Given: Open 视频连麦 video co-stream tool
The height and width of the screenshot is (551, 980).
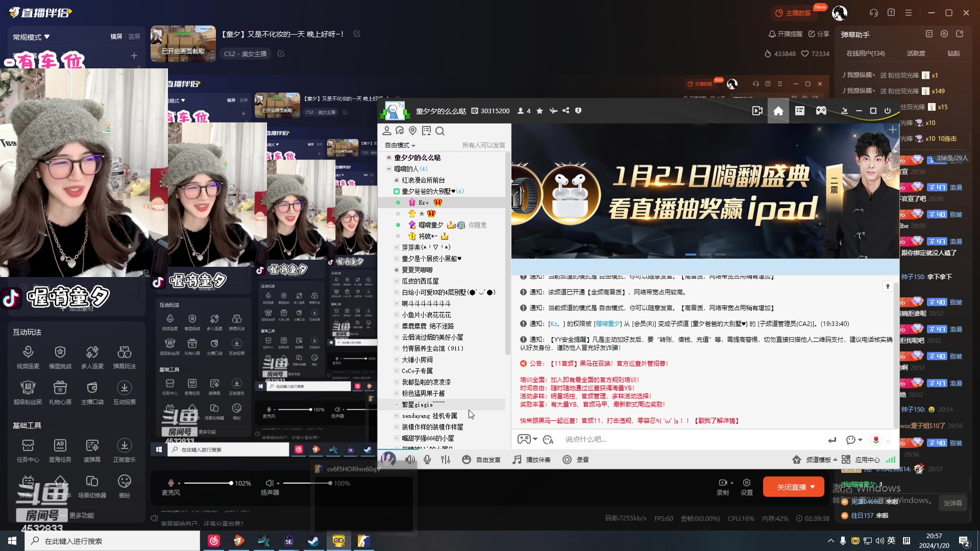Looking at the screenshot, I should pos(28,357).
